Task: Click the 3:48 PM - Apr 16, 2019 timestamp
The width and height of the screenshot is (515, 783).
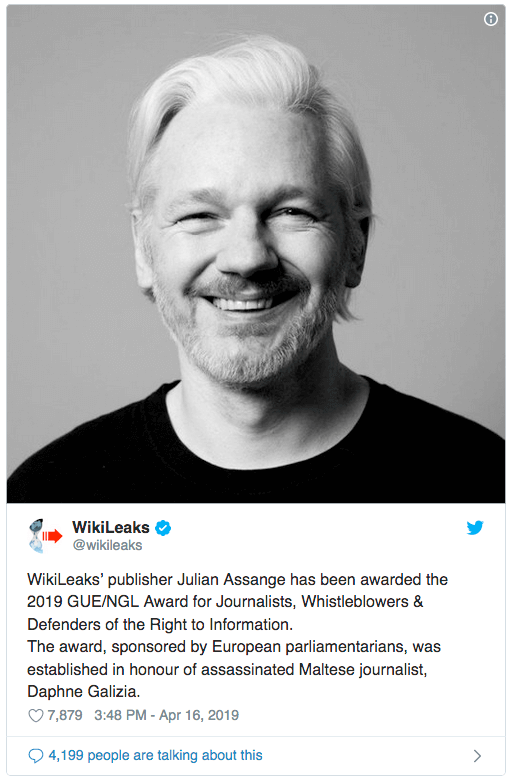Action: 166,715
